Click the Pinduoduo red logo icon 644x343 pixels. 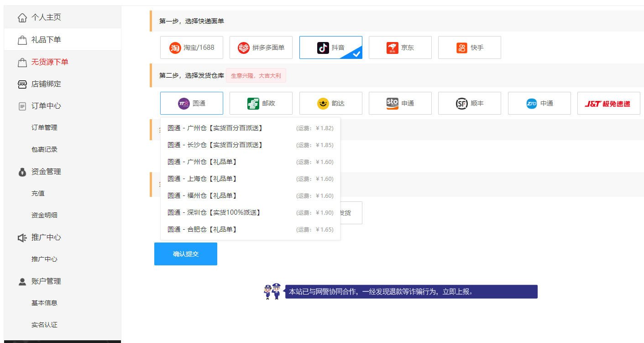[244, 47]
